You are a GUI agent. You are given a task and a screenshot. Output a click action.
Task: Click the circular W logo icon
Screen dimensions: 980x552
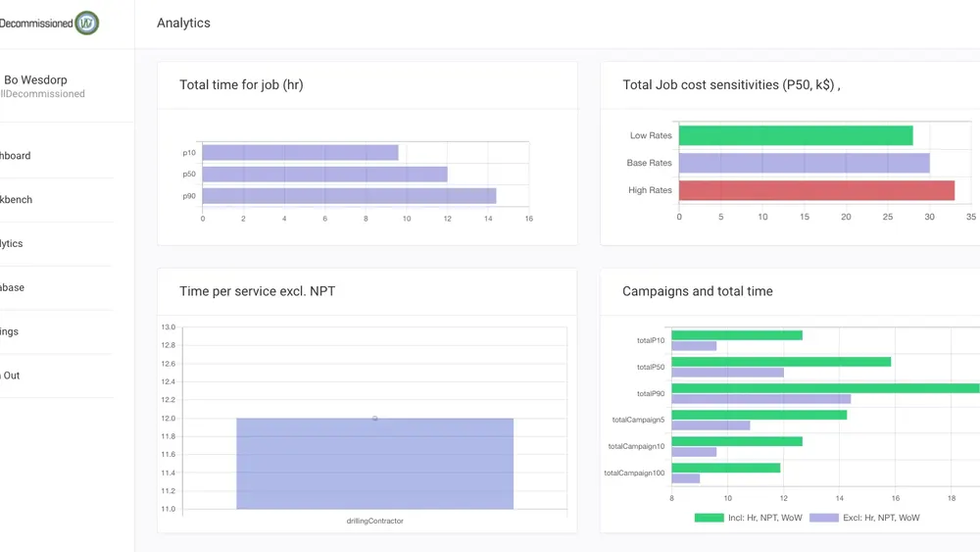click(x=87, y=24)
